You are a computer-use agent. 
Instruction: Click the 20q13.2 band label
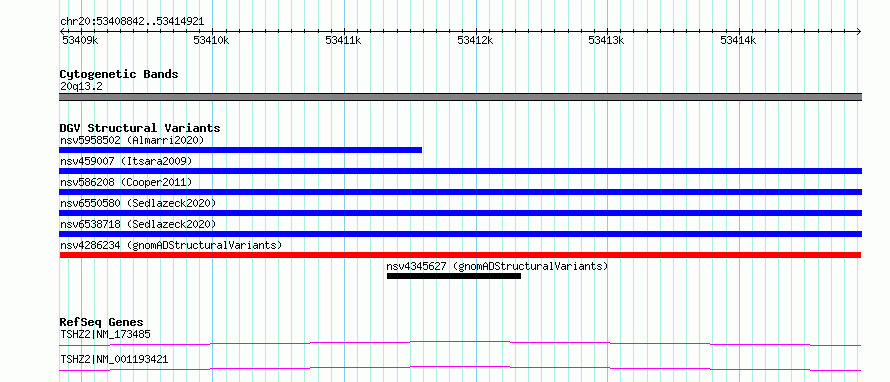(81, 87)
